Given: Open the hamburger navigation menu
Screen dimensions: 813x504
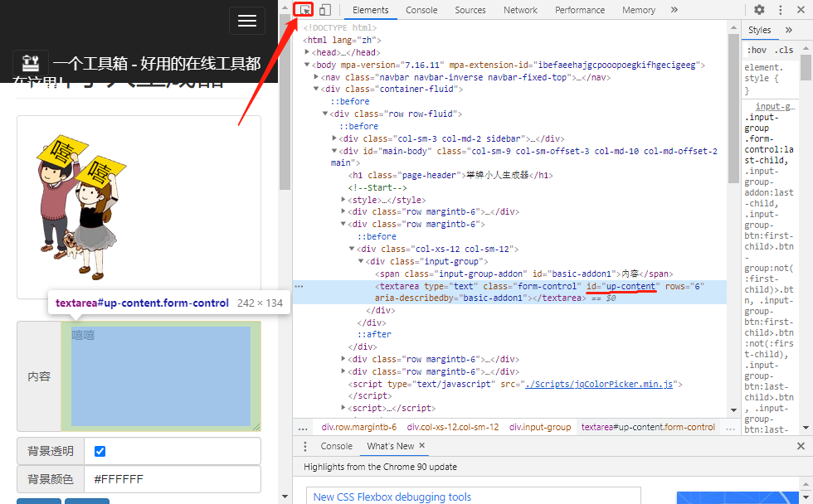Looking at the screenshot, I should (247, 22).
